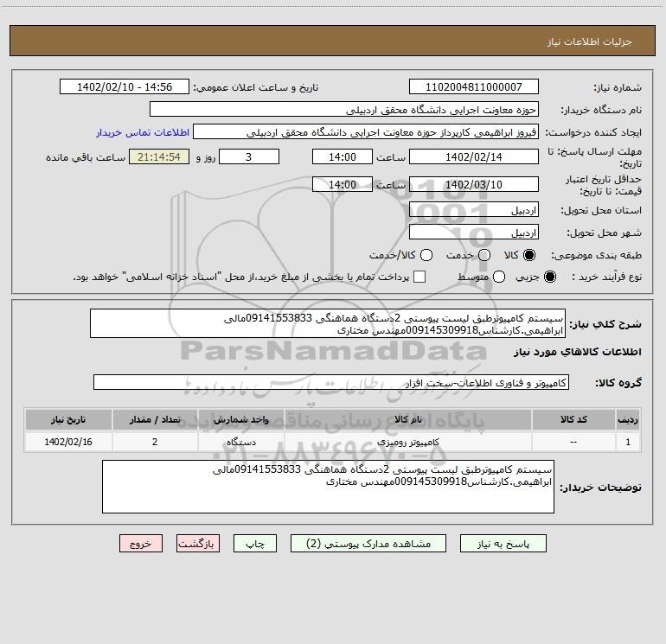The width and height of the screenshot is (666, 644).
Task: Select the جزیی purchase type radio
Action: pos(550,277)
